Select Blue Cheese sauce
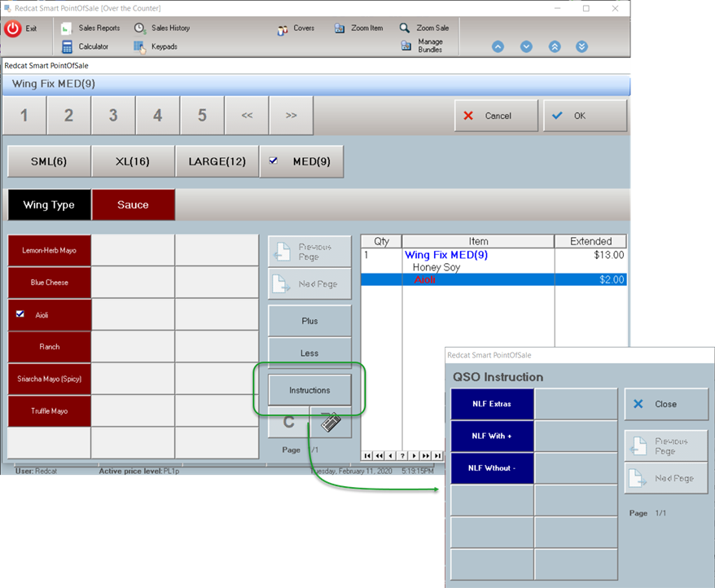 tap(49, 283)
